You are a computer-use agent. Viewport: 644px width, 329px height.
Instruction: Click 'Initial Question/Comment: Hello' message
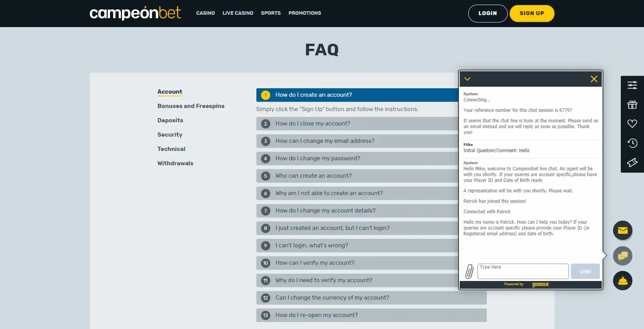point(496,151)
